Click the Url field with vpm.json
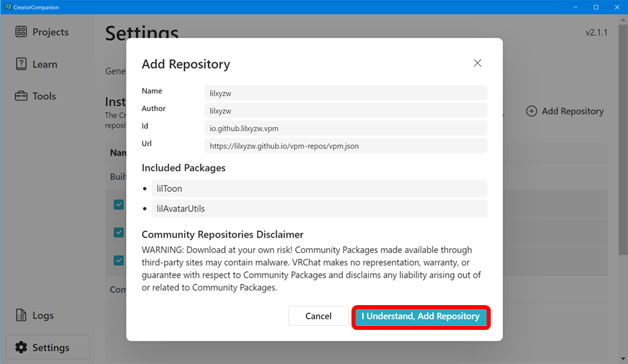Screen dimensions: 628x364 tap(345, 145)
